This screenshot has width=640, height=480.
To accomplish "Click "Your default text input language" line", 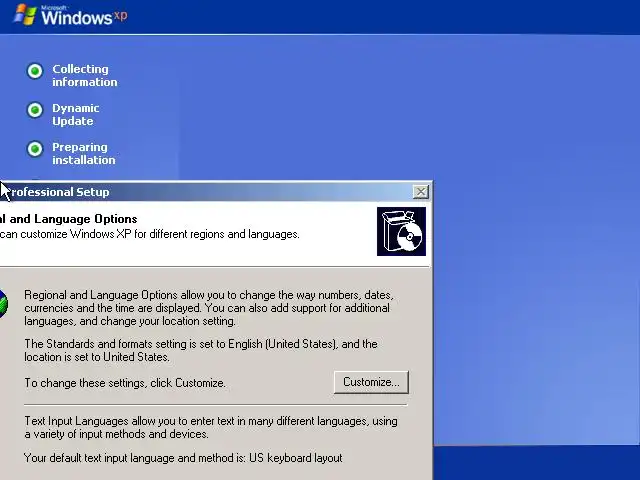I will tap(183, 458).
